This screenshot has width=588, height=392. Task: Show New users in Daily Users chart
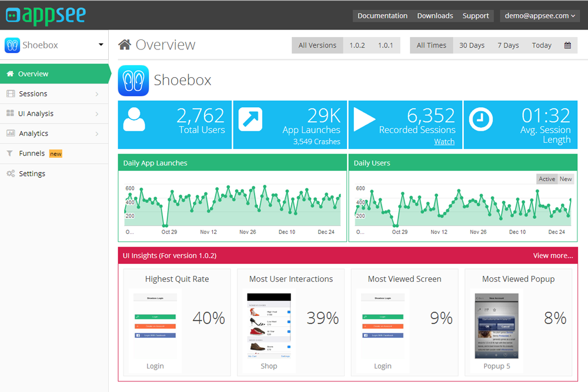(x=566, y=179)
